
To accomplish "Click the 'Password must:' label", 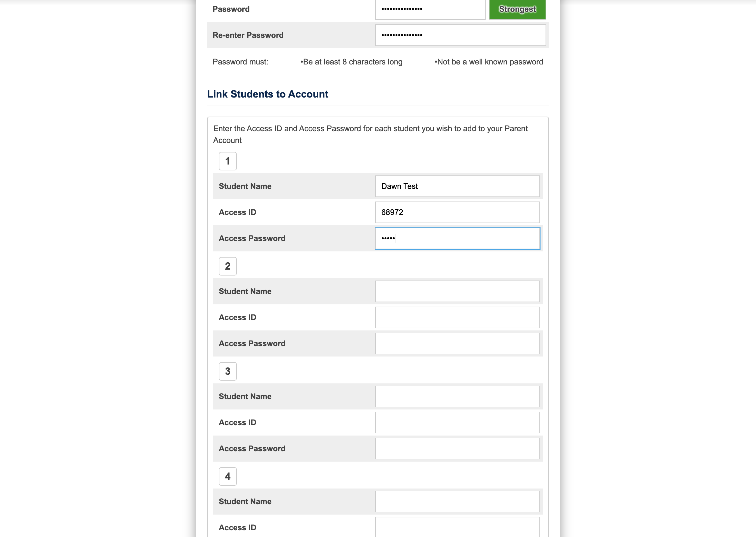I will pos(240,62).
